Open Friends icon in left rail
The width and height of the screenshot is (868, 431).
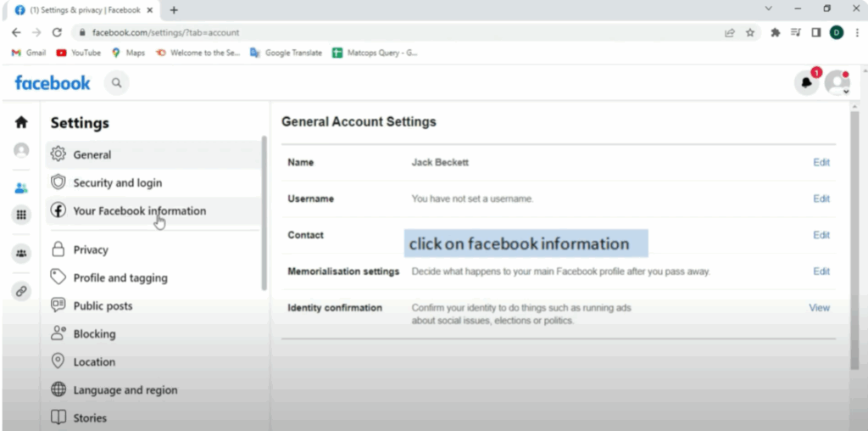(x=21, y=188)
